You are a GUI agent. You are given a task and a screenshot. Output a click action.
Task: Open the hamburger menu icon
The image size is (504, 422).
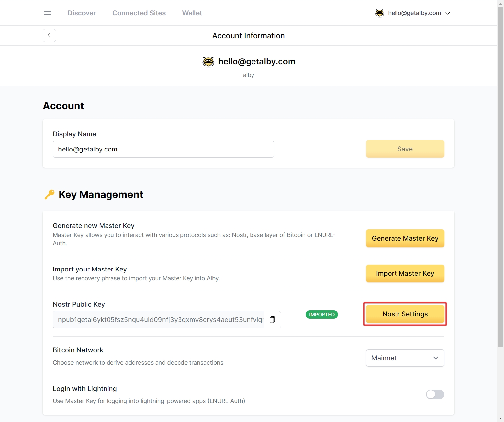pos(48,13)
